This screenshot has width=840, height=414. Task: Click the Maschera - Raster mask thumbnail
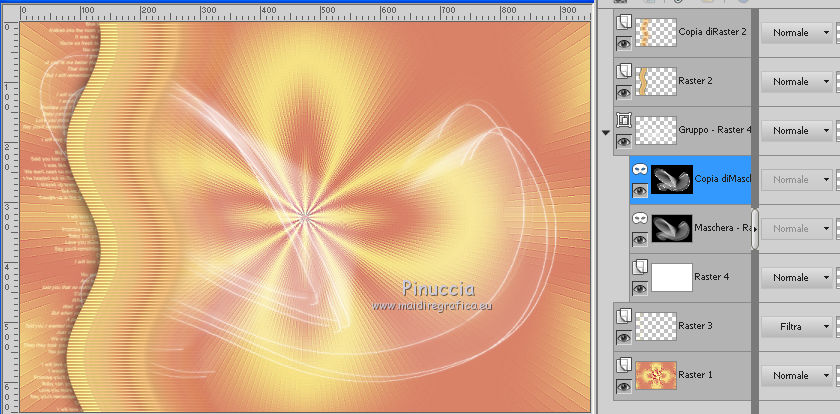coord(672,228)
